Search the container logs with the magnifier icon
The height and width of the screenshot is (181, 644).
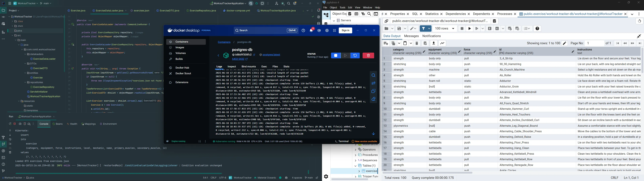click(x=373, y=75)
